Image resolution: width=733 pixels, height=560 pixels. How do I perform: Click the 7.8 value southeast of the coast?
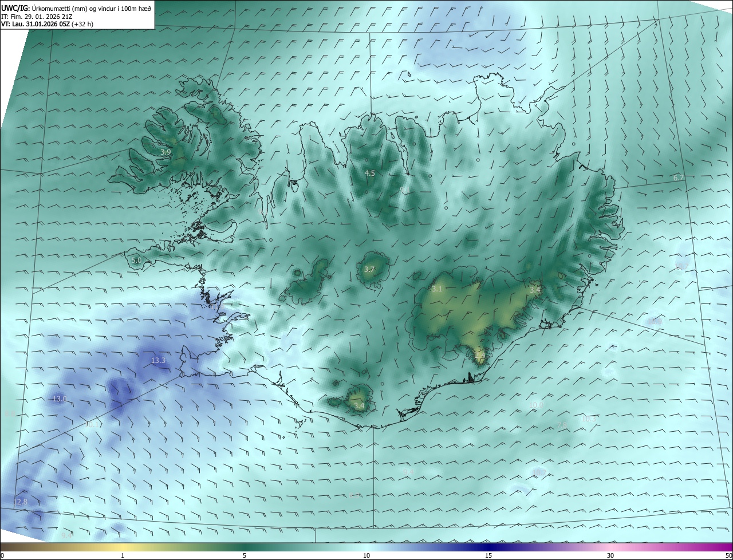[562, 425]
